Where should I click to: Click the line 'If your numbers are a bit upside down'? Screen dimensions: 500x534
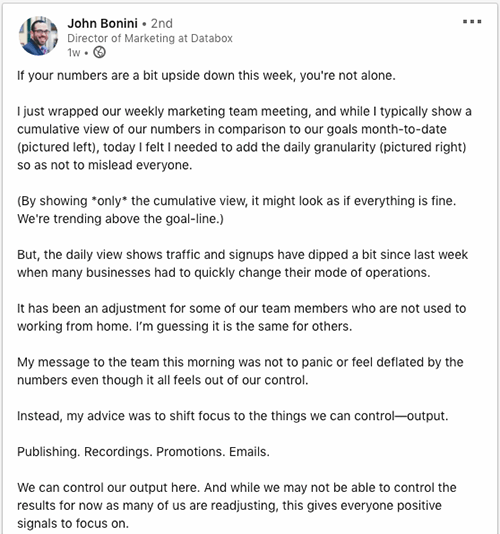[x=206, y=76]
